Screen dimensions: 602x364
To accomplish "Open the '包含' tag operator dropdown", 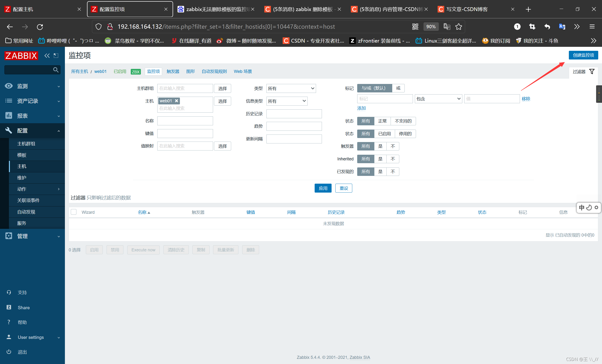I will tap(438, 99).
